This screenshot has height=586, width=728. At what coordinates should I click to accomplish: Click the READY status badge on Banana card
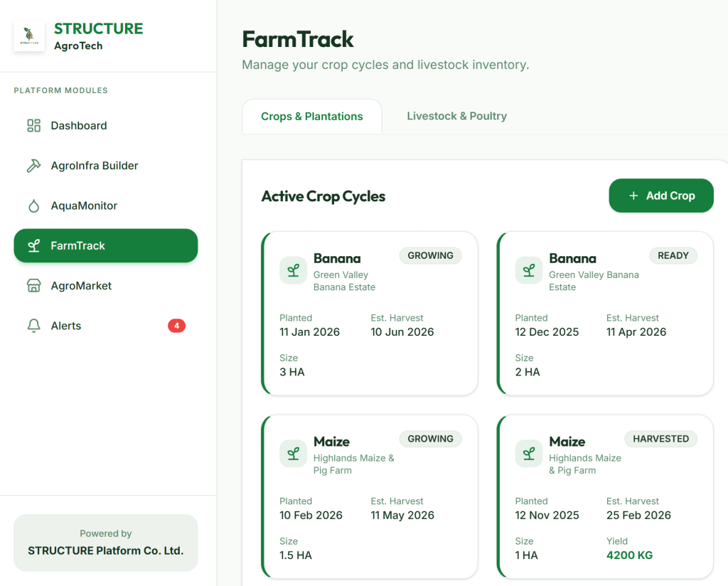pos(673,255)
